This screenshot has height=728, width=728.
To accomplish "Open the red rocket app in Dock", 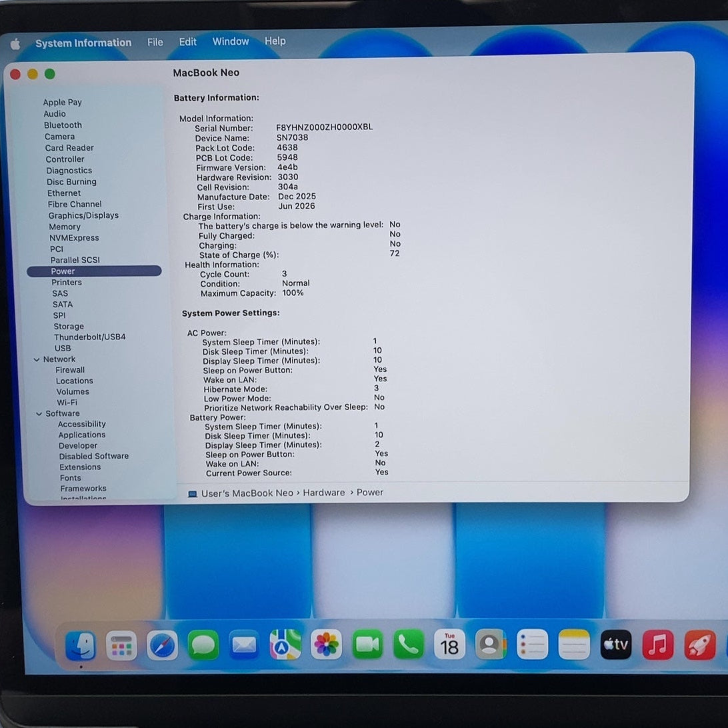I will click(x=700, y=645).
